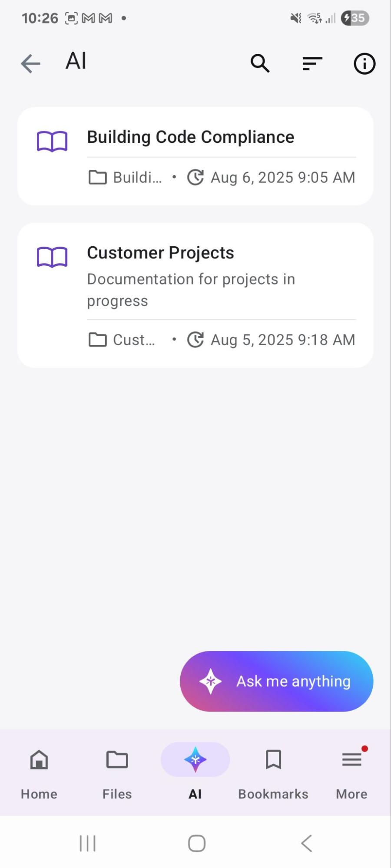Screen dimensions: 391x868
Task: Open search with the magnifier icon
Action: click(x=260, y=63)
